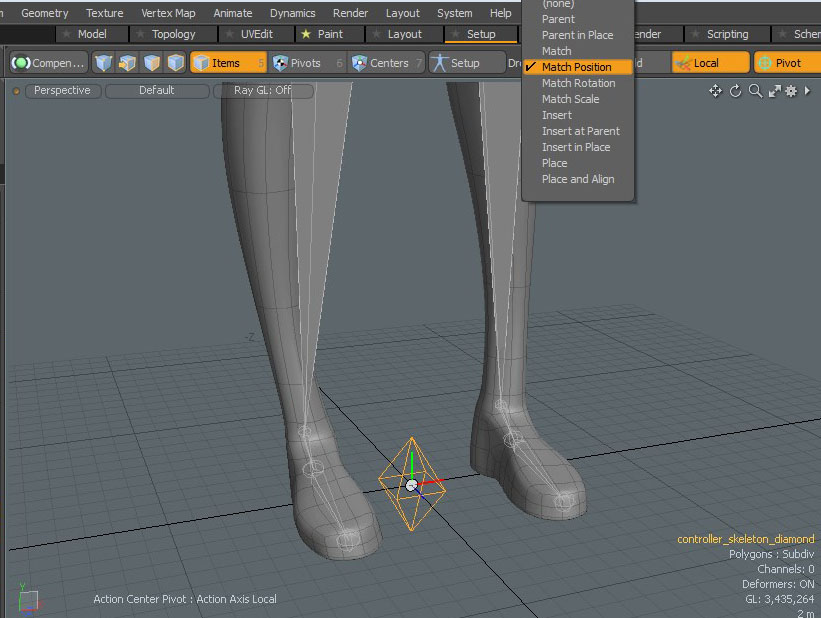Switch to the UVEdit layout tab
Image resolution: width=821 pixels, height=618 pixels.
(257, 34)
